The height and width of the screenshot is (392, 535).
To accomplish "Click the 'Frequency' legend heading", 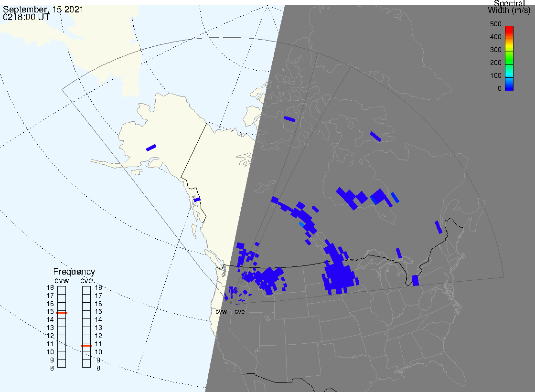I will (74, 272).
